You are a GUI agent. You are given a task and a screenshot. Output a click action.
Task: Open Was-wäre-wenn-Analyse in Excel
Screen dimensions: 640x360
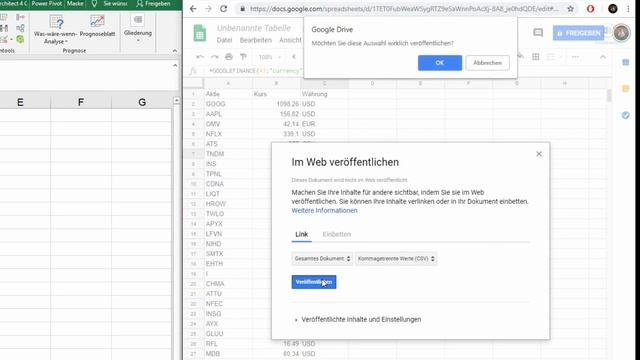click(x=56, y=29)
